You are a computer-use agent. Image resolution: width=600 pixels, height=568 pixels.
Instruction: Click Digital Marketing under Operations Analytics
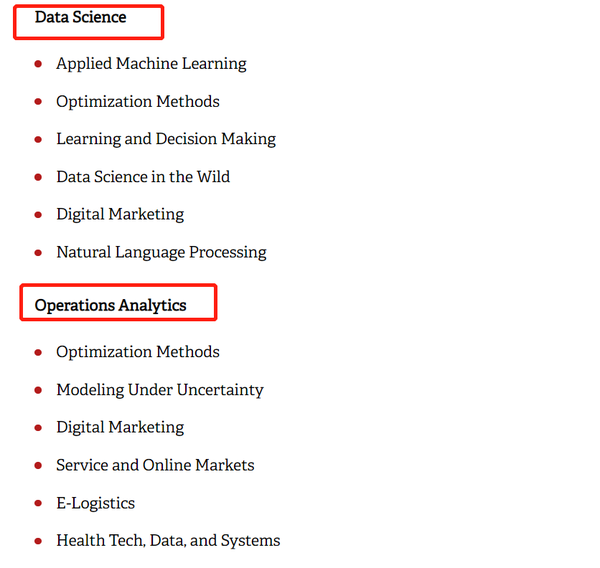pos(120,427)
